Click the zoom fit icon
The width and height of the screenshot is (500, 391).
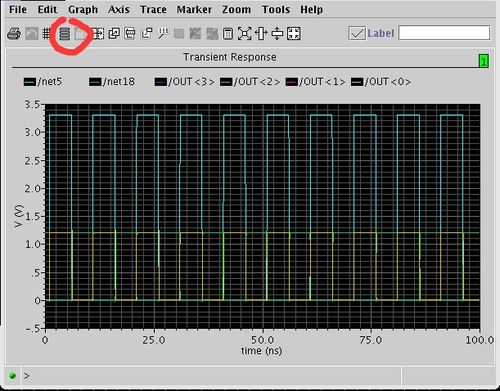pos(244,34)
